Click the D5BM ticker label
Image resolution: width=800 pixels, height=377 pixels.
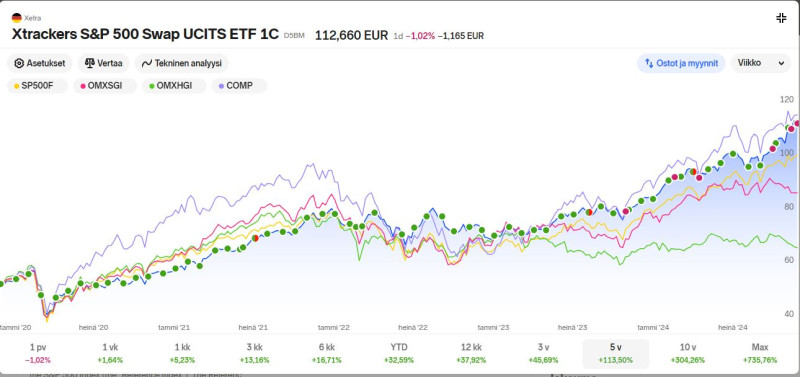(x=294, y=36)
